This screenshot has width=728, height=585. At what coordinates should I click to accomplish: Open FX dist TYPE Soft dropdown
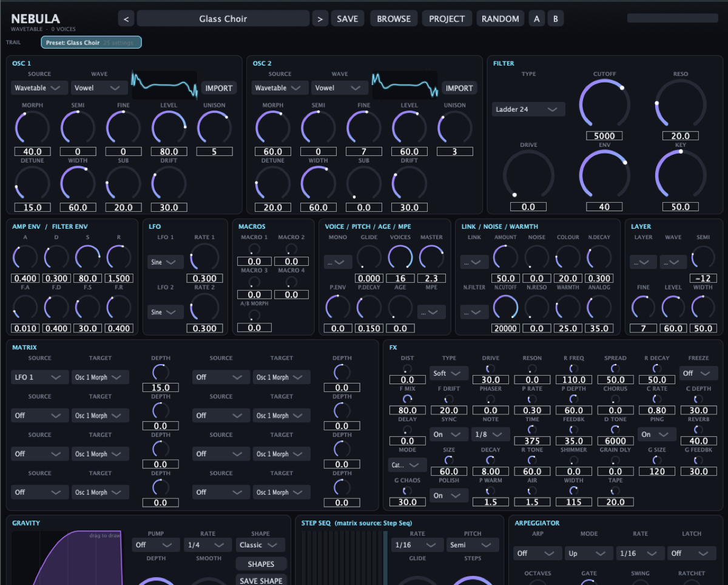coord(449,373)
